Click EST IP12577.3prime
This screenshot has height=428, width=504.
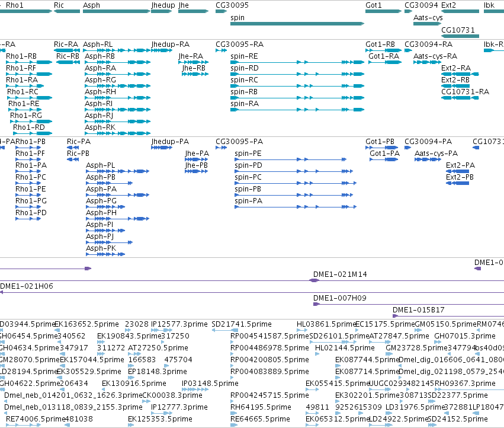tap(162, 330)
